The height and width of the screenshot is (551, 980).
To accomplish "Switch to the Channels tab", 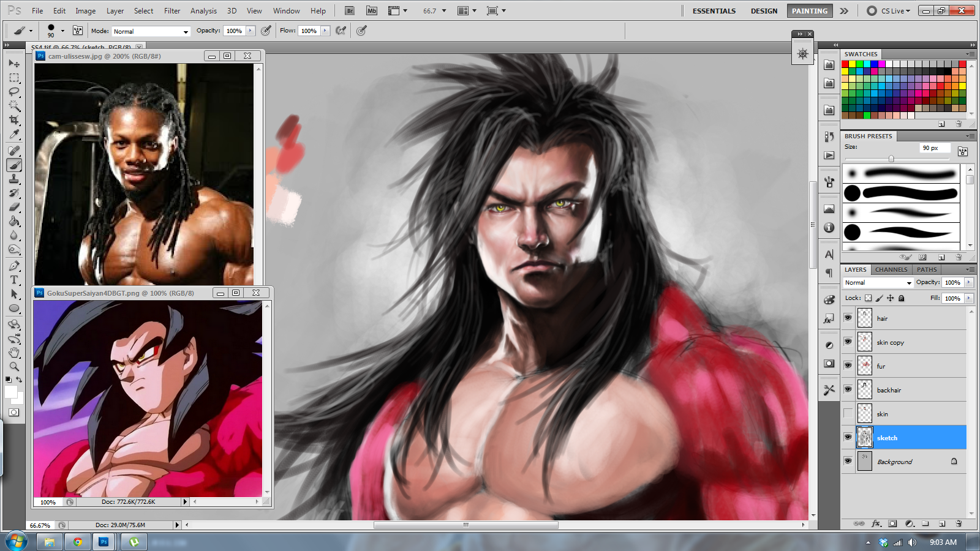I will pyautogui.click(x=891, y=269).
